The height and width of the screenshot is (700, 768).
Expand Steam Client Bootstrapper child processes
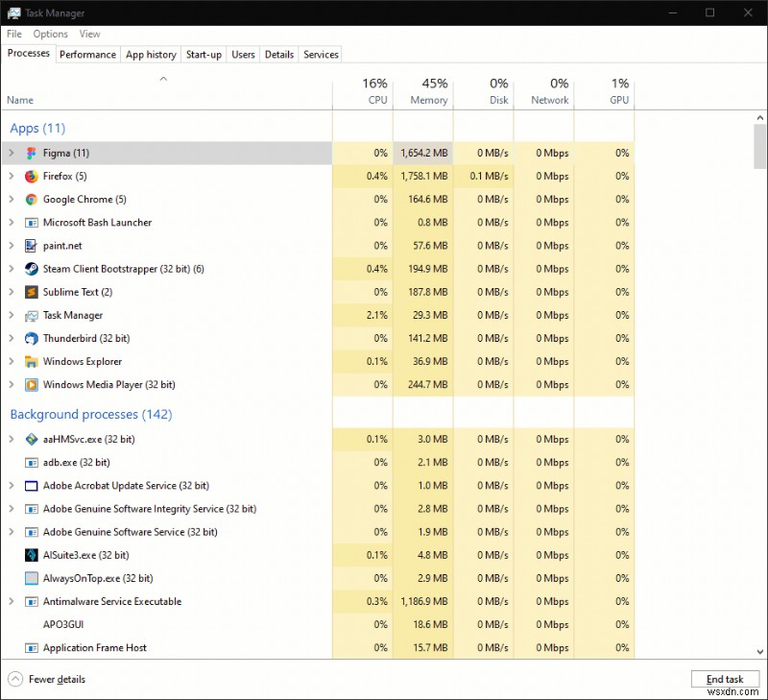pos(11,269)
